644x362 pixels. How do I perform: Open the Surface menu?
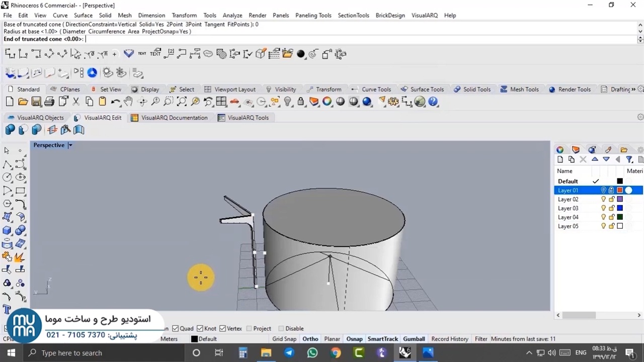[83, 15]
